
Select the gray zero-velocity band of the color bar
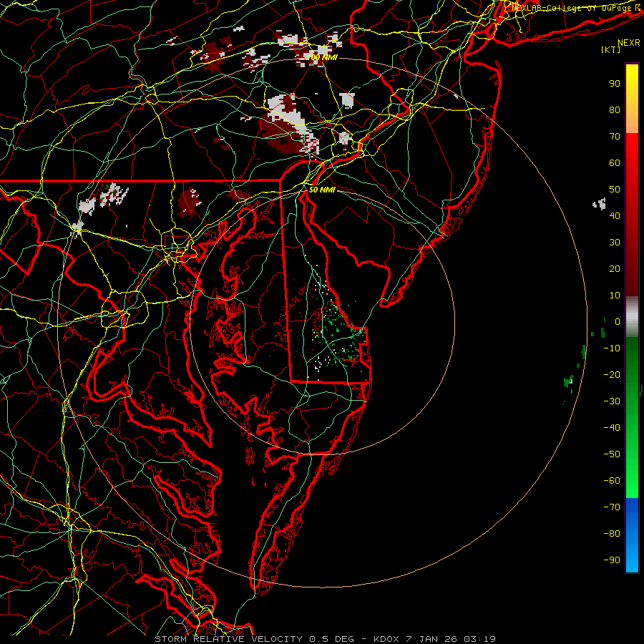click(632, 317)
